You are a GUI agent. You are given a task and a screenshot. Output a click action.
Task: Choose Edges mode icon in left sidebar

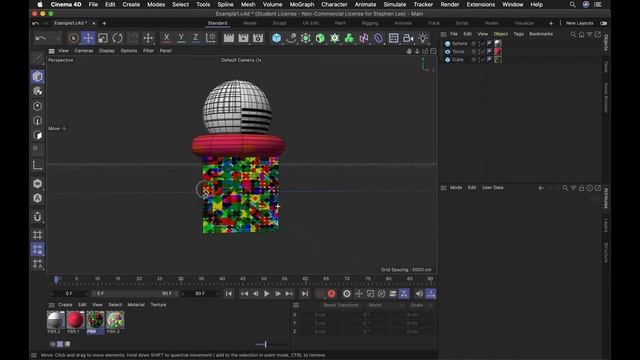[38, 120]
